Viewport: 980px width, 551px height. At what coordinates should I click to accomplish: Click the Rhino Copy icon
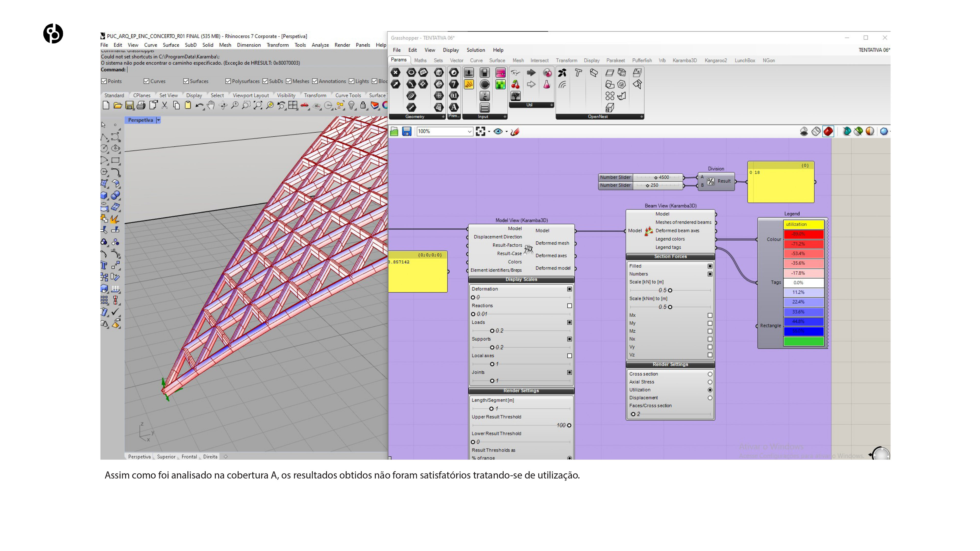(x=176, y=106)
